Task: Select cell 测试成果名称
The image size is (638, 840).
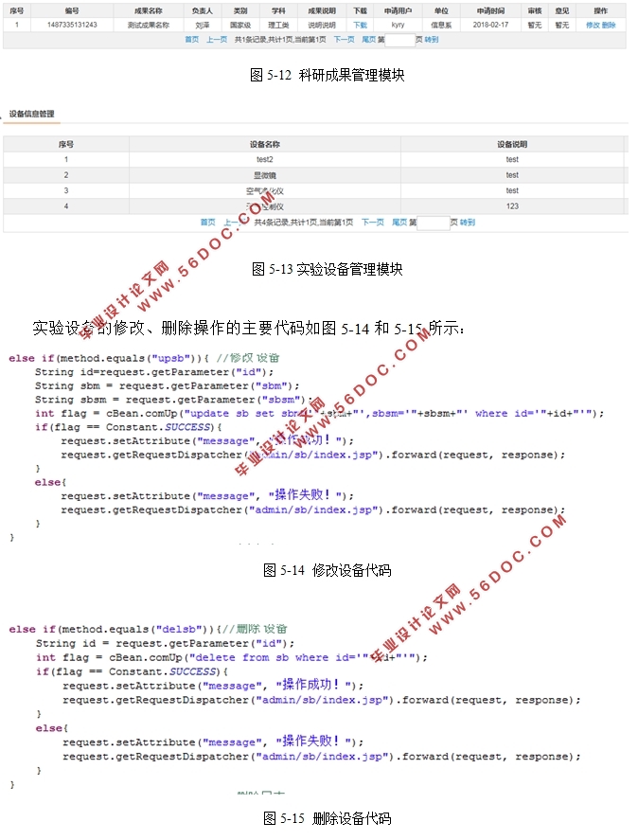Action: click(x=149, y=26)
